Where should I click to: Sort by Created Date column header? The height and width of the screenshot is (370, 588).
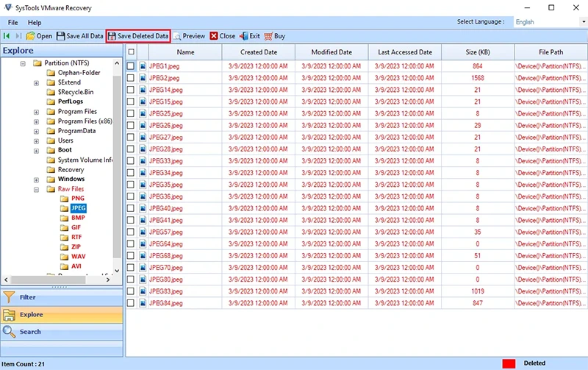coord(259,52)
